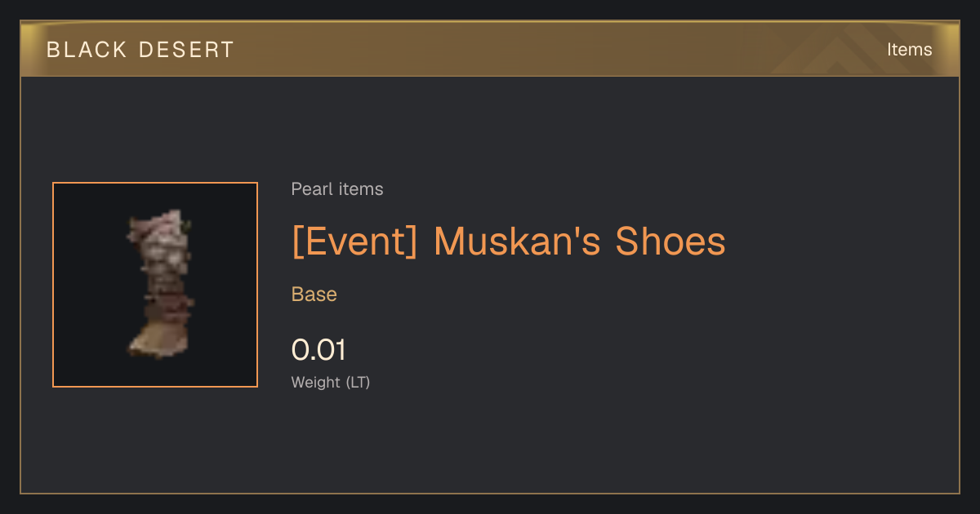Click the BLACK DESERT site title

pos(140,50)
